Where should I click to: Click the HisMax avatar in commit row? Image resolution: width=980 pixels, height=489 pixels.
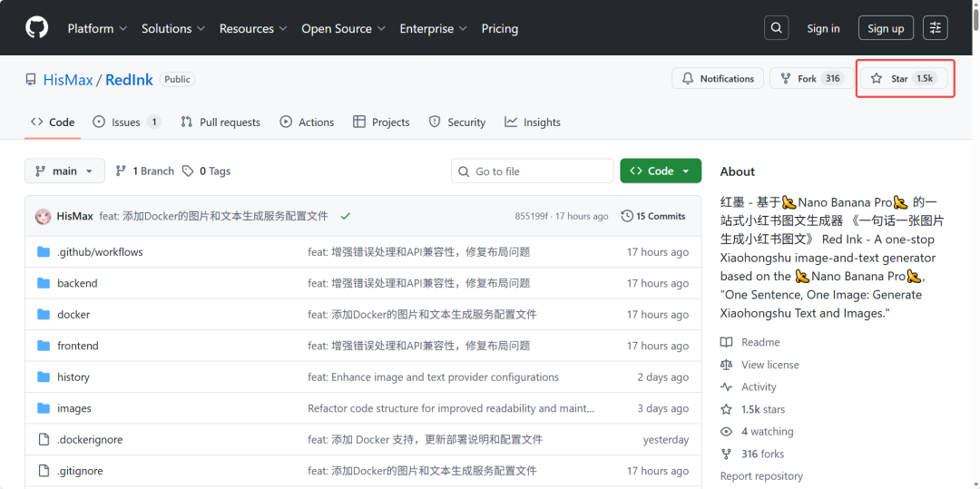[43, 216]
